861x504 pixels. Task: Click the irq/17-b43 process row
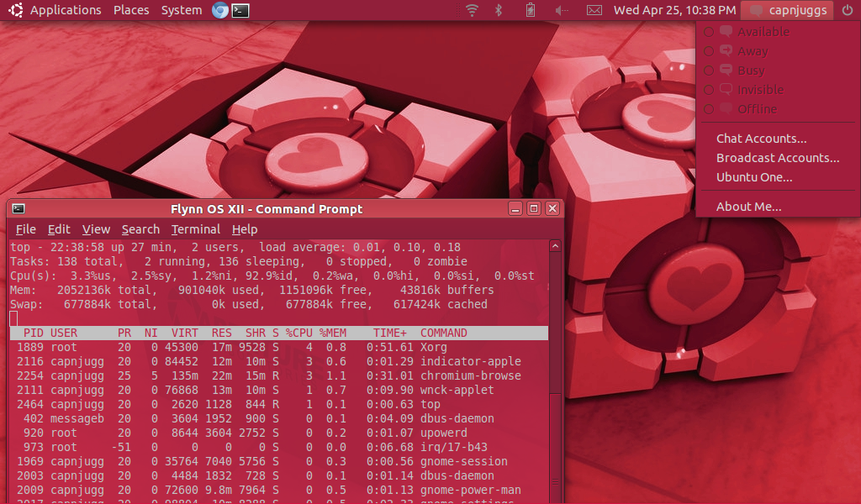[279, 447]
